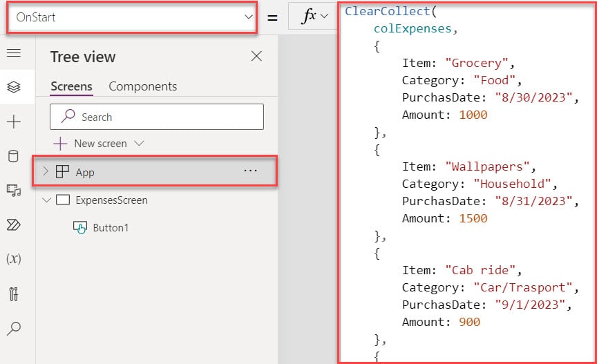This screenshot has height=364, width=597.
Task: Switch to the Components tab
Action: [143, 86]
